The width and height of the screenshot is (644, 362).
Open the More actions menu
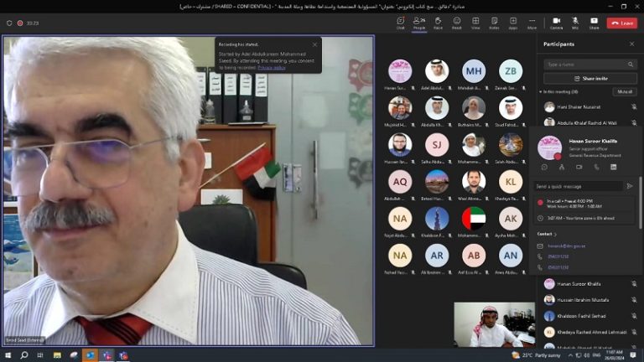coord(532,23)
